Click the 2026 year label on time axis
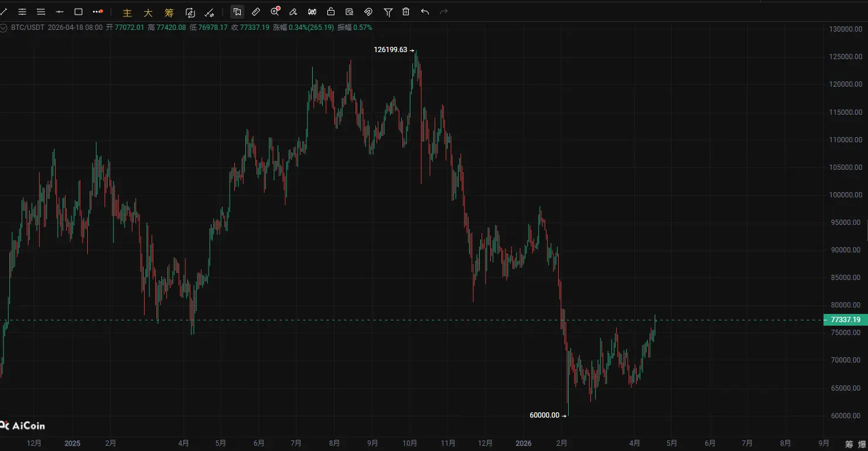 pos(524,443)
